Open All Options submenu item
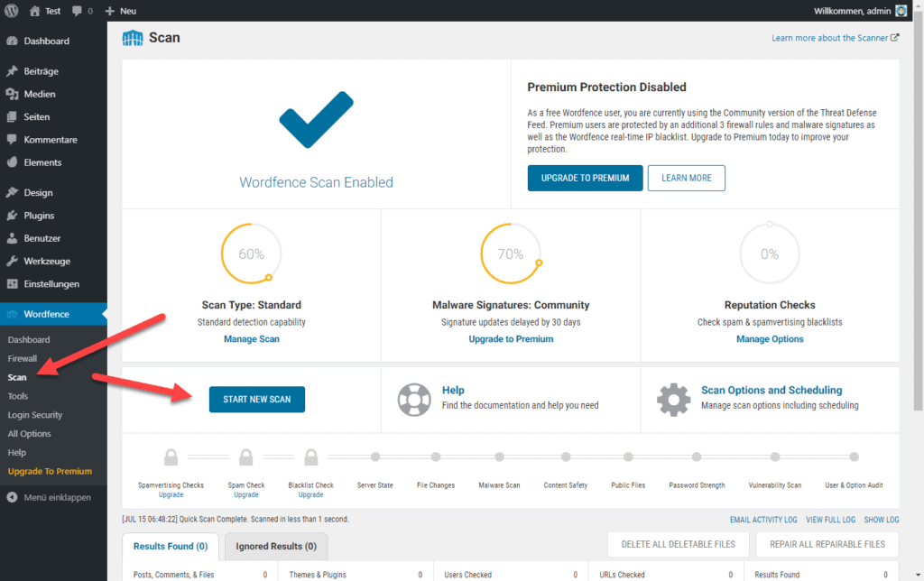The width and height of the screenshot is (924, 581). pos(30,434)
